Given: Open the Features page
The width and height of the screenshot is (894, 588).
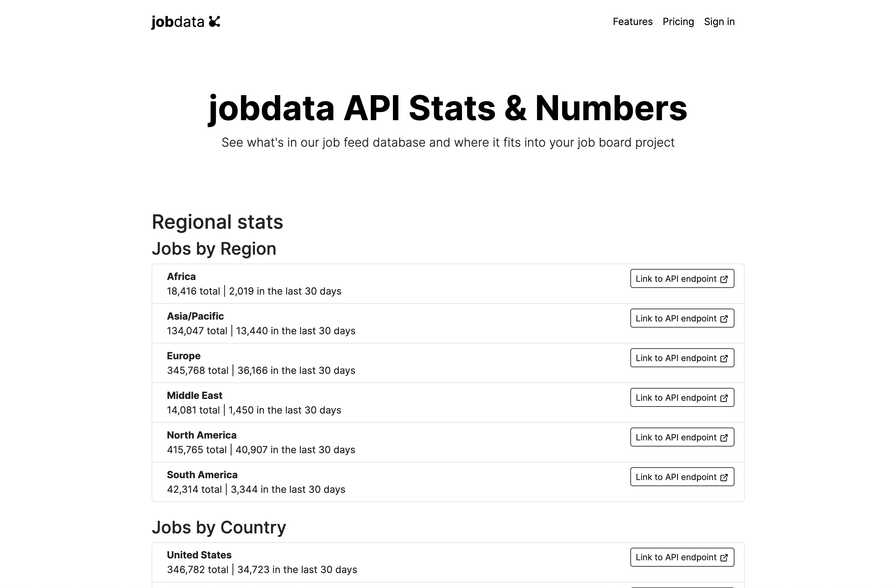Looking at the screenshot, I should click(x=633, y=22).
